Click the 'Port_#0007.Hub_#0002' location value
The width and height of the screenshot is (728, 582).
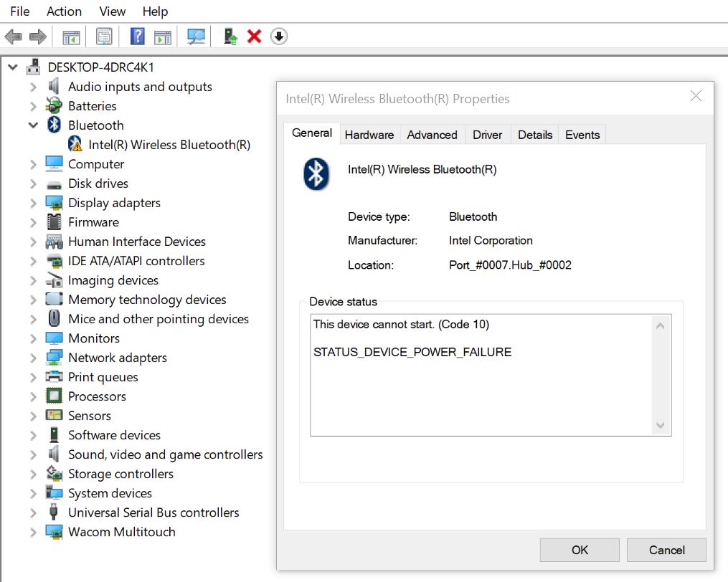pyautogui.click(x=510, y=265)
